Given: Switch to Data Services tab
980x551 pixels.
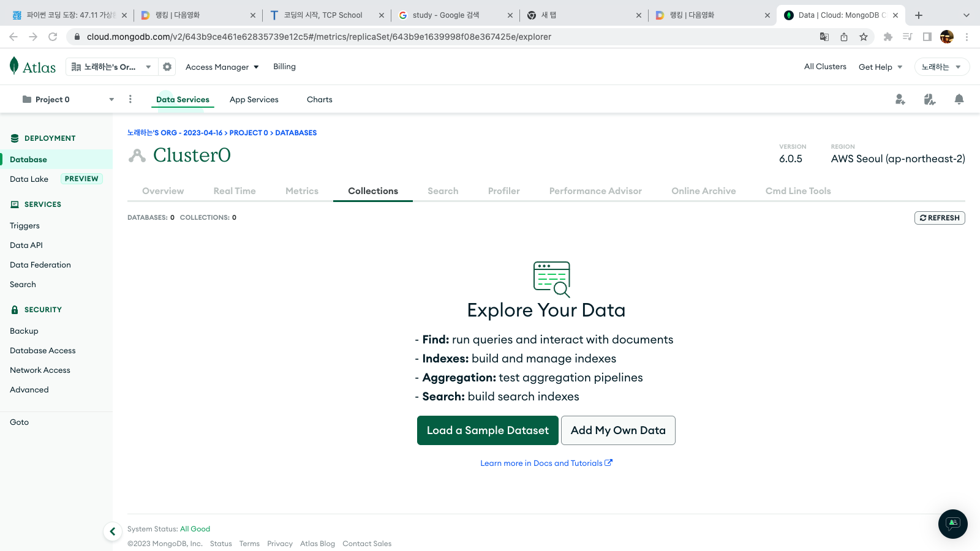Looking at the screenshot, I should 183,99.
